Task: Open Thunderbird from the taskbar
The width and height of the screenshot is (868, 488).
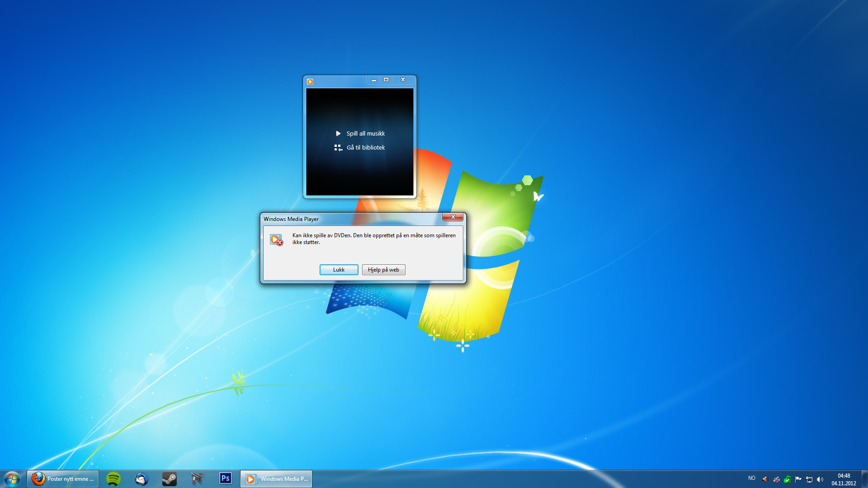Action: point(142,479)
